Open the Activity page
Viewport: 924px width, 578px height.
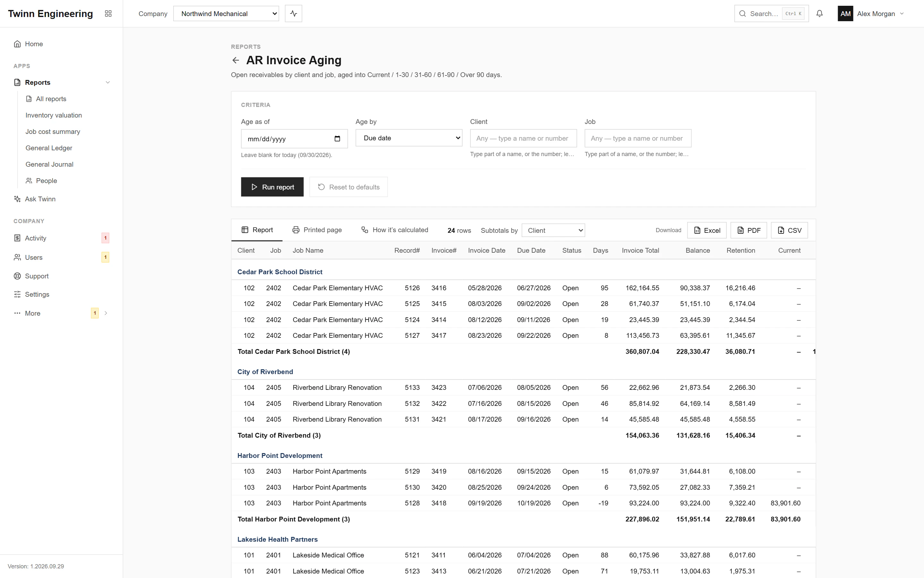pyautogui.click(x=62, y=238)
